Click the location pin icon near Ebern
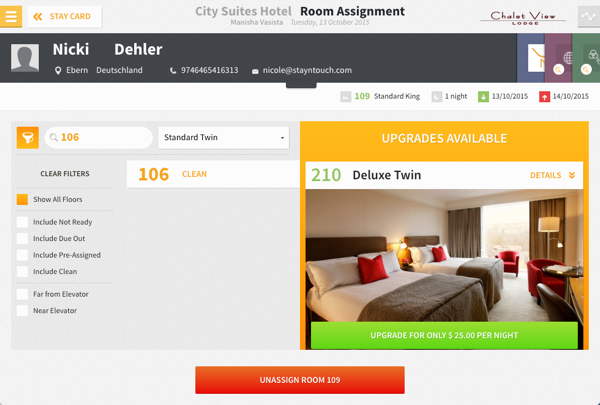 [58, 70]
